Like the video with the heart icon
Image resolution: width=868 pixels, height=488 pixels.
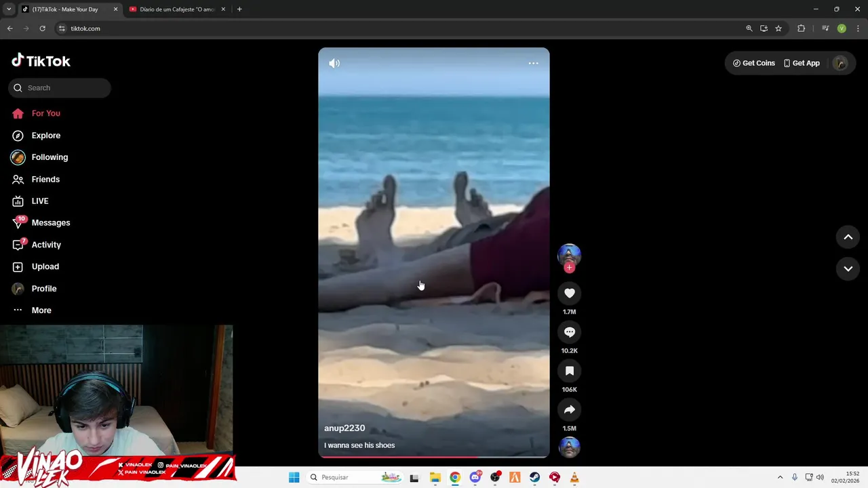(570, 293)
